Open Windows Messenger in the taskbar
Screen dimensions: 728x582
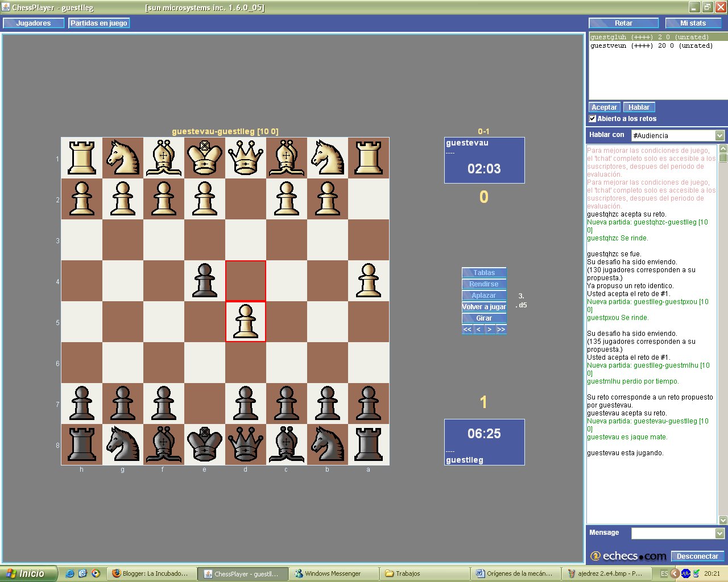coord(334,573)
